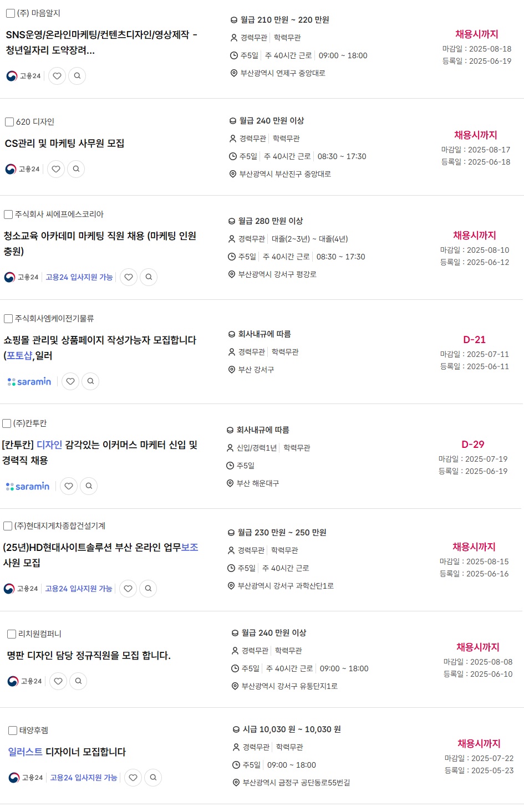Click heart icon on 리치원컴퍼니 명판 디자인 listing
The height and width of the screenshot is (812, 524).
click(x=58, y=681)
